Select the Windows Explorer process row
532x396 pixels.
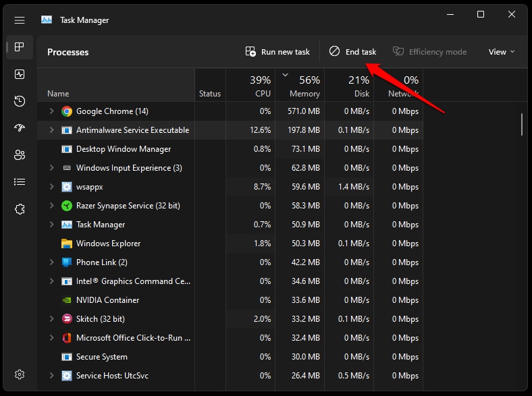point(230,244)
